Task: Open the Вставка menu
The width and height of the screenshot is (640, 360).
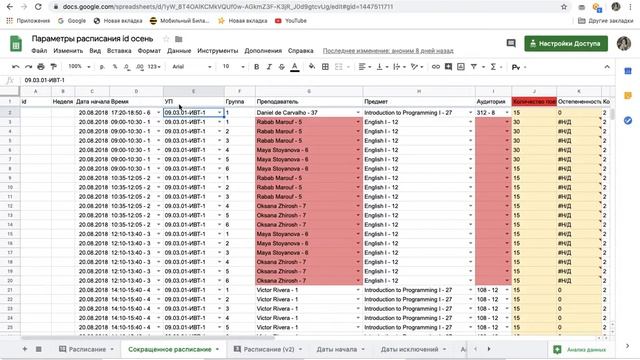Action: point(119,51)
